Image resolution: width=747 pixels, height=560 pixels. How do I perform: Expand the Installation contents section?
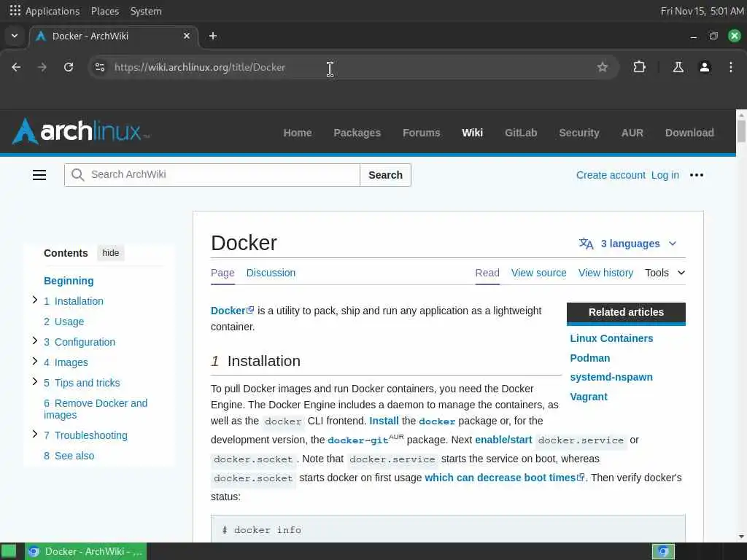point(35,300)
